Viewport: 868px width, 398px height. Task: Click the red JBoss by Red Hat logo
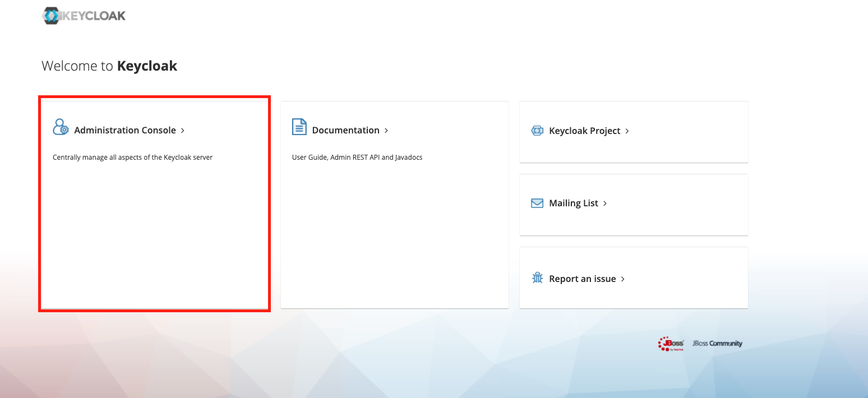671,344
